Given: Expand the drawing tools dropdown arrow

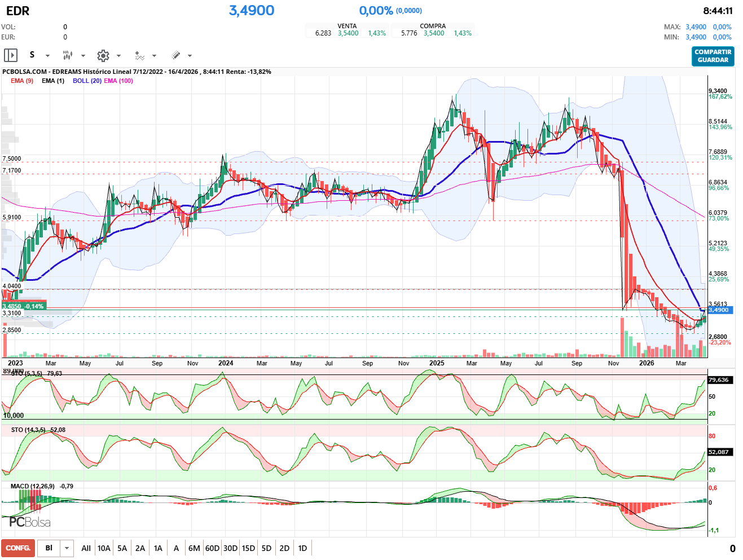Looking at the screenshot, I should [190, 56].
